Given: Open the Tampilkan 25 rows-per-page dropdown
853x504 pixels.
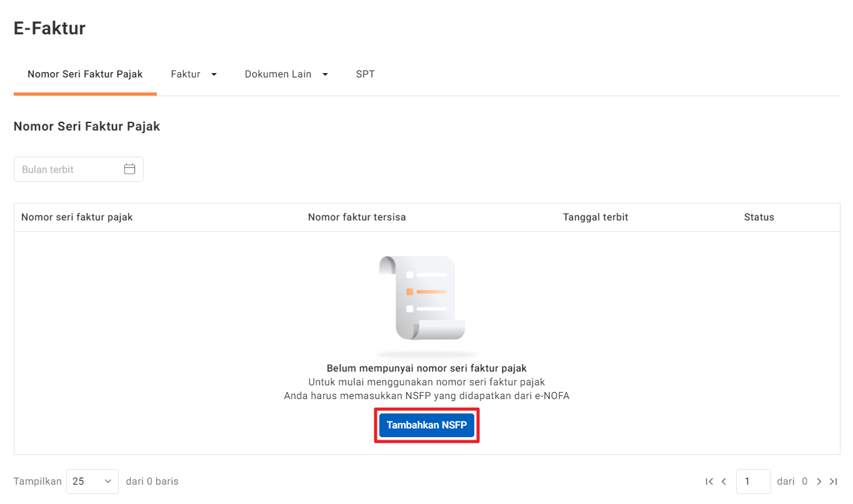Looking at the screenshot, I should [92, 482].
